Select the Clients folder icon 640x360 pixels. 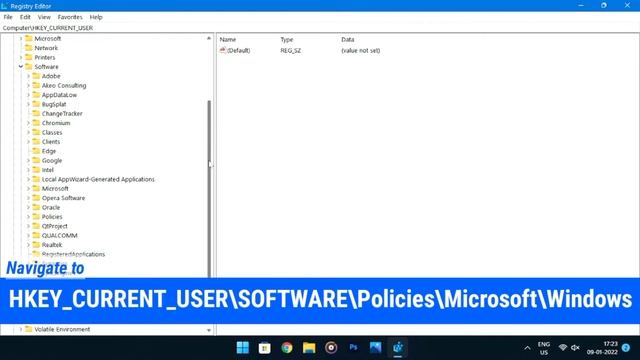(36, 142)
